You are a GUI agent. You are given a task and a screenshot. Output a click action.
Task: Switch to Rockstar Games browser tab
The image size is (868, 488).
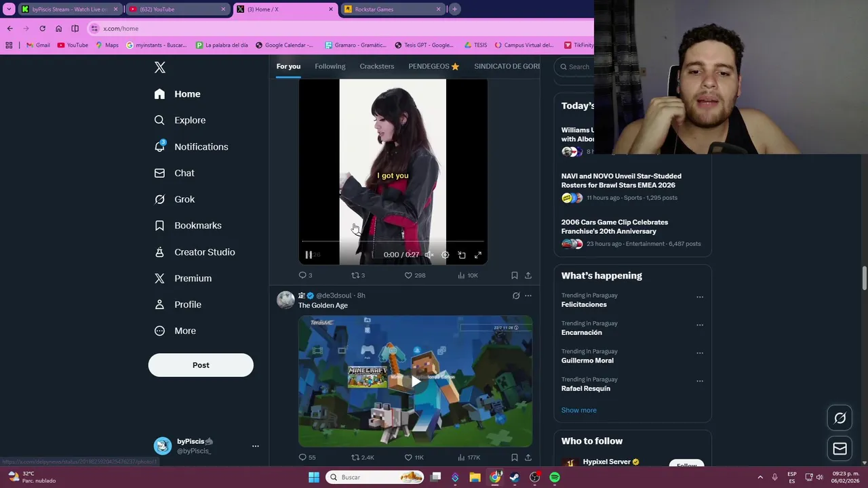(392, 9)
